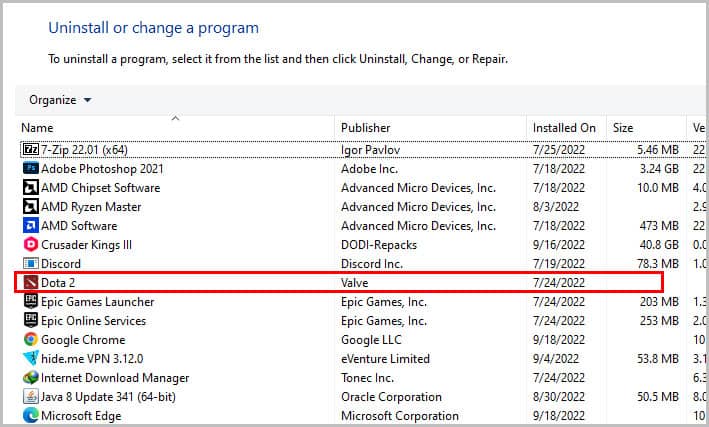Click the Epic Games Launcher icon
709x427 pixels.
(x=31, y=301)
